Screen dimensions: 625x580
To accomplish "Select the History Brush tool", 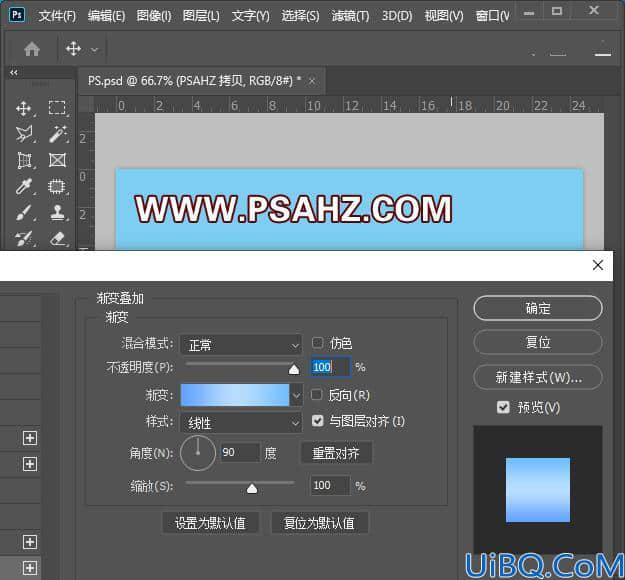I will [x=24, y=238].
